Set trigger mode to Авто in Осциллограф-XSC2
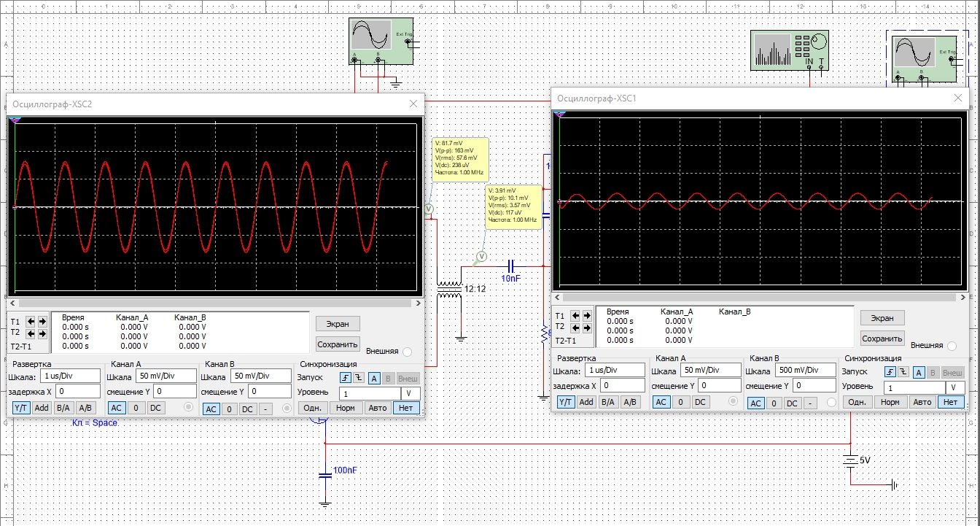Screen dimensions: 980x526 click(x=377, y=408)
